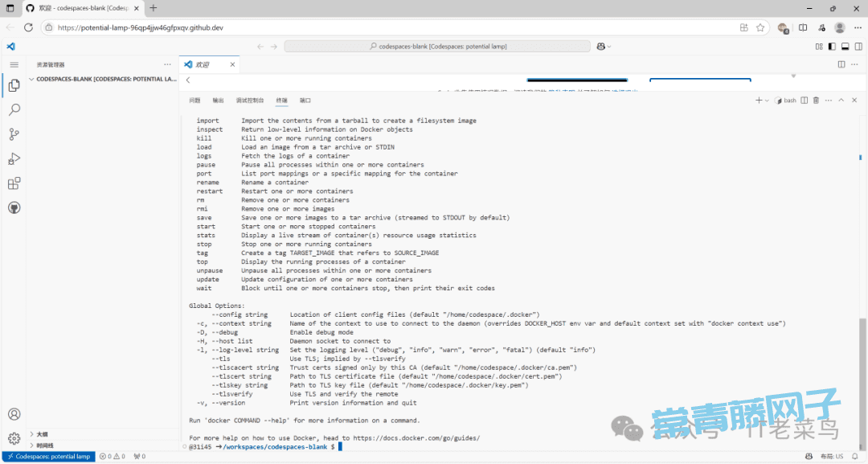
Task: Click the Codespaces: potential lamp remote indicator
Action: click(48, 457)
